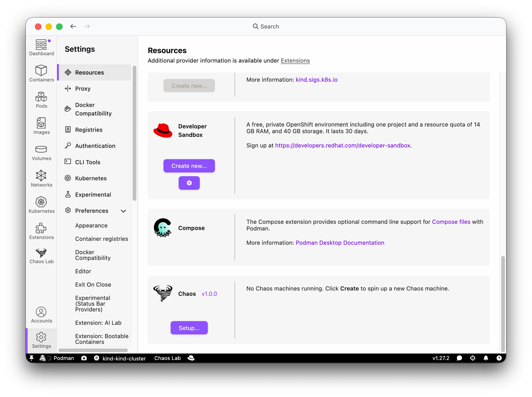Open the Networks view
The image size is (532, 397).
pyautogui.click(x=41, y=178)
